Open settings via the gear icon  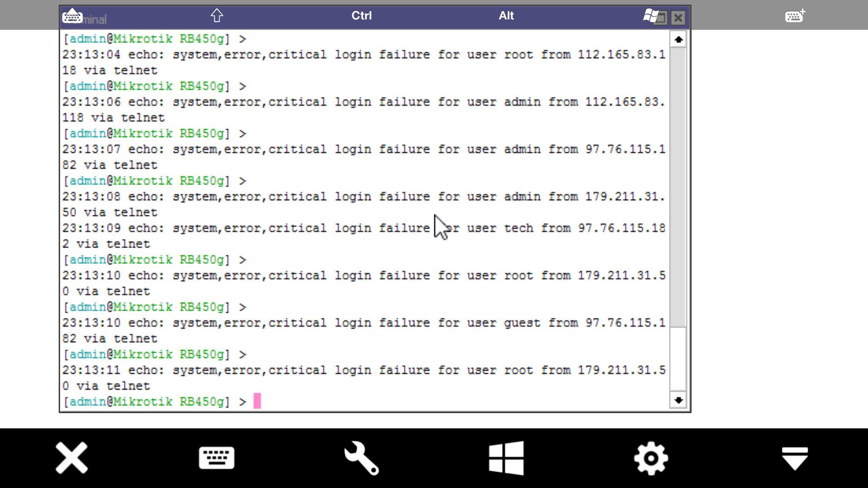click(x=651, y=458)
